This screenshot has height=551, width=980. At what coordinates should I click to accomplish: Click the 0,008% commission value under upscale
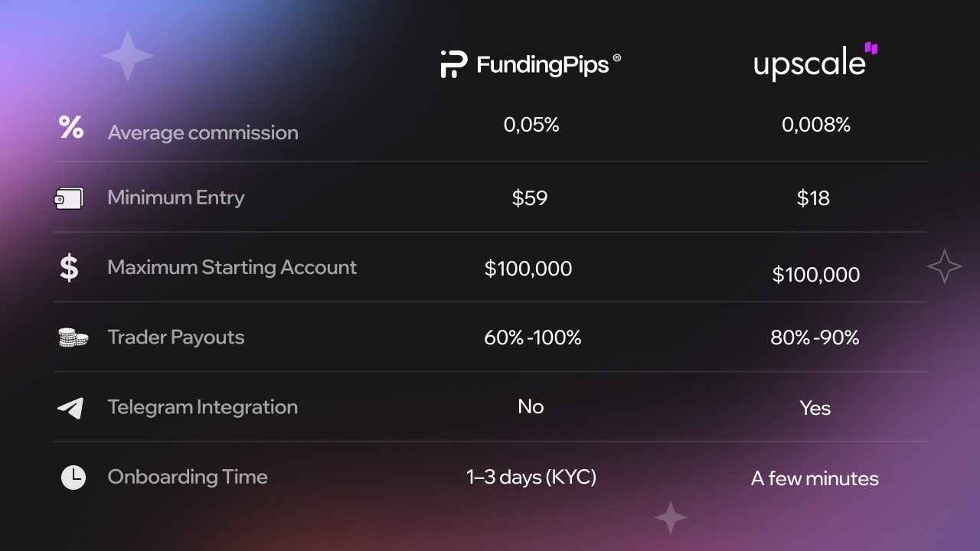(816, 125)
